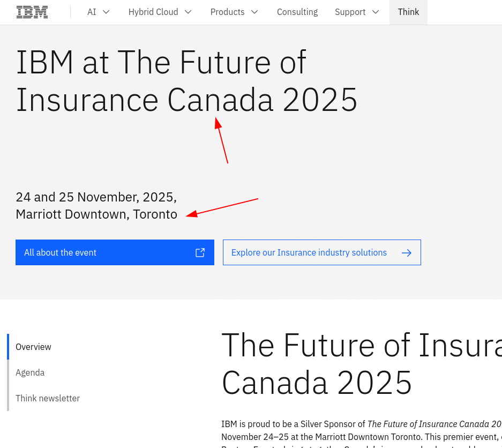502x448 pixels.
Task: Jump to the Agenda section
Action: coord(30,372)
